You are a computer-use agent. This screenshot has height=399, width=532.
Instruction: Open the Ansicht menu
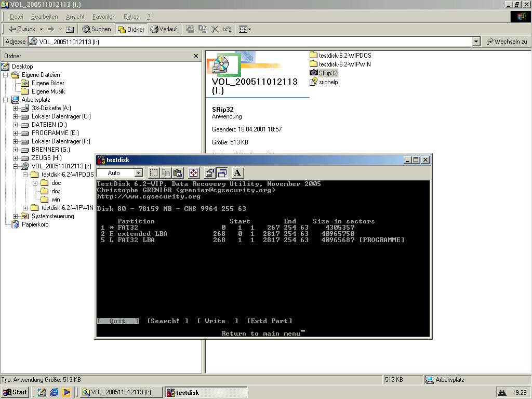[x=75, y=17]
